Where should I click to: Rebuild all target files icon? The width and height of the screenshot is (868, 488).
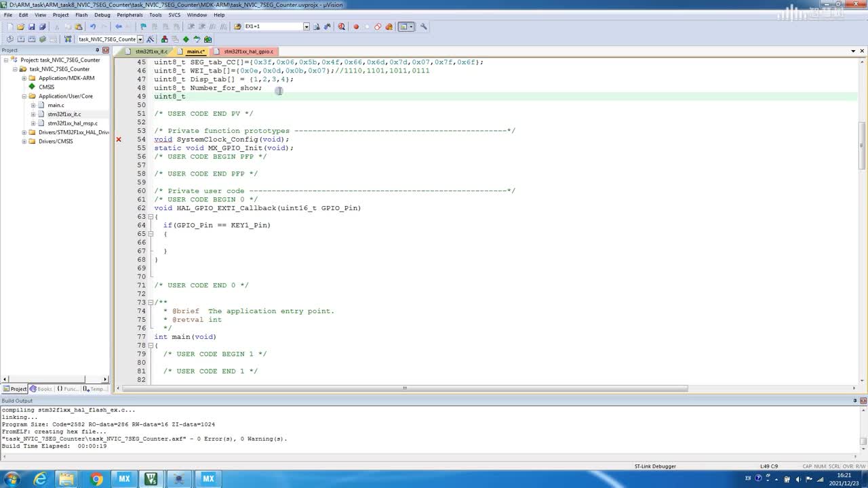pyautogui.click(x=31, y=39)
